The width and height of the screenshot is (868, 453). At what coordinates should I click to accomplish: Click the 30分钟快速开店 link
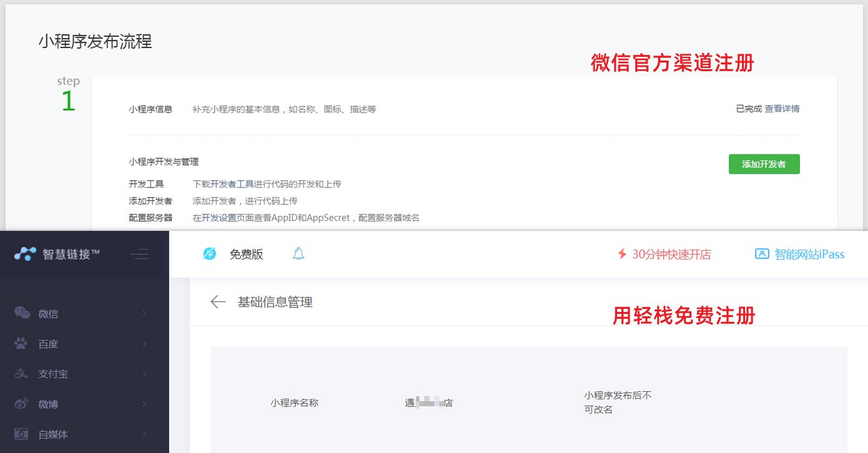click(672, 254)
